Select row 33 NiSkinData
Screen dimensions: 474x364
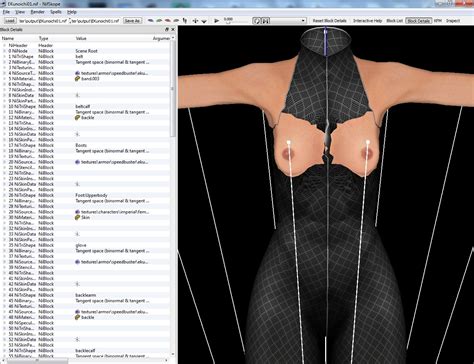pyautogui.click(x=85, y=234)
